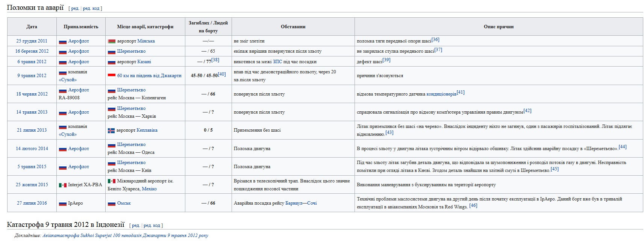Click the Mexican flag beside Міжнародний аеропорт ім. Беніто Хуареса
This screenshot has width=644, height=243.
pyautogui.click(x=112, y=181)
